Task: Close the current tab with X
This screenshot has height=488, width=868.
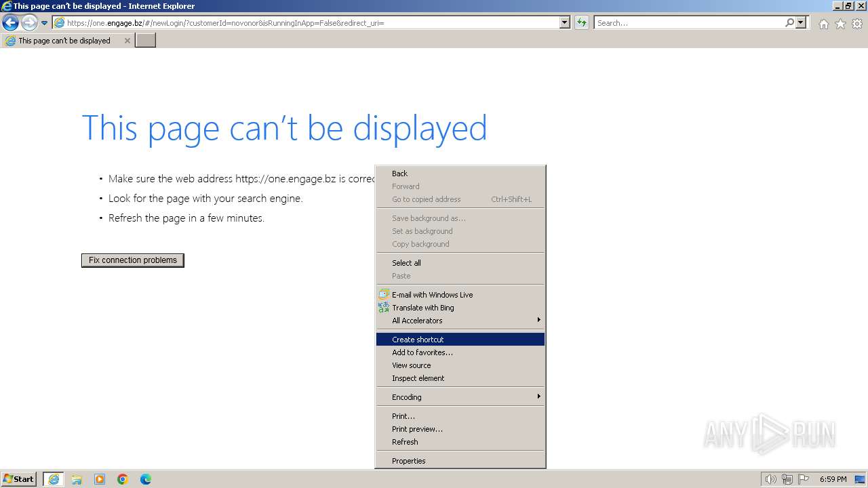Action: 127,41
